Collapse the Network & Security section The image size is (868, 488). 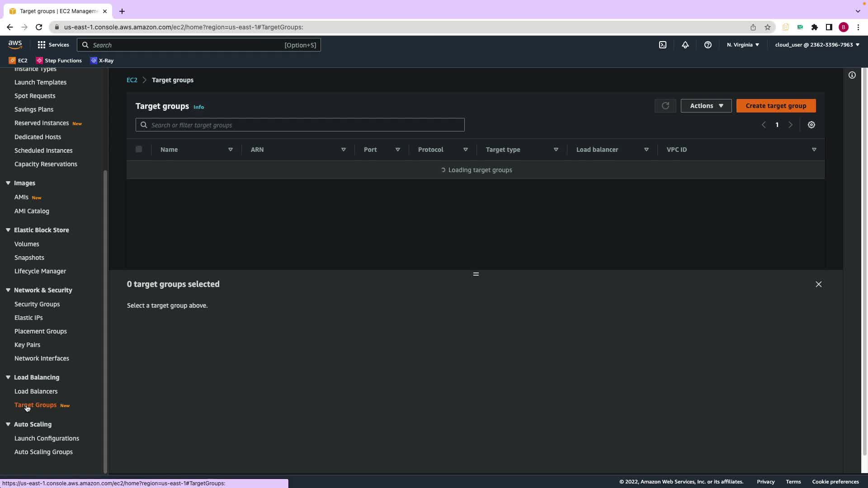[x=8, y=290]
